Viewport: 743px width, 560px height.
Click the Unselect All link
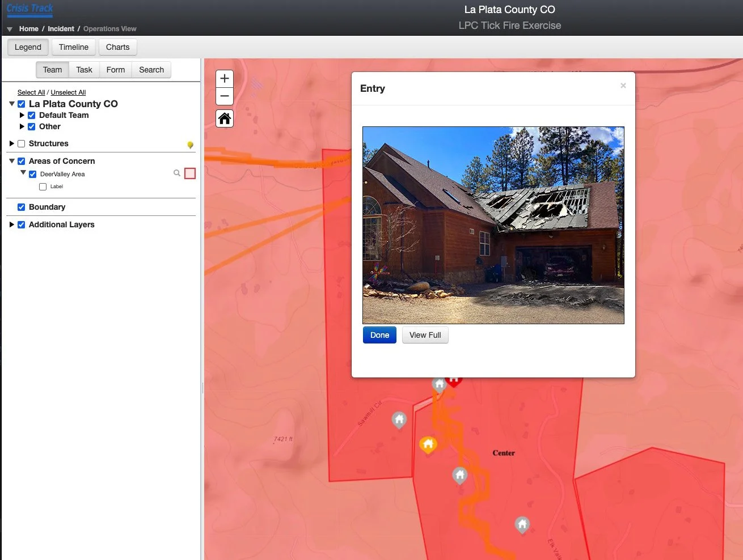pos(68,92)
